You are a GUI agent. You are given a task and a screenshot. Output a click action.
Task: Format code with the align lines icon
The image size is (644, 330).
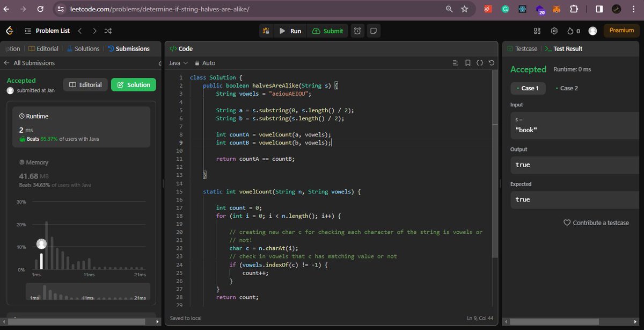pyautogui.click(x=456, y=63)
